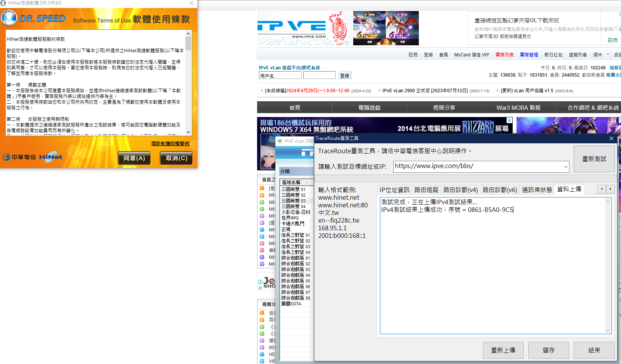The height and width of the screenshot is (364, 621).
Task: Click the forum password field
Action: click(319, 75)
